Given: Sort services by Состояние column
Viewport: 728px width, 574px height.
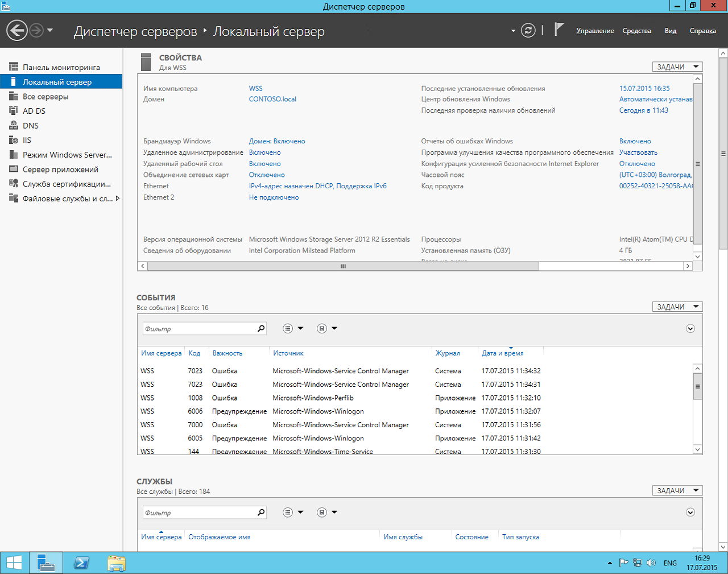Looking at the screenshot, I should pyautogui.click(x=472, y=537).
